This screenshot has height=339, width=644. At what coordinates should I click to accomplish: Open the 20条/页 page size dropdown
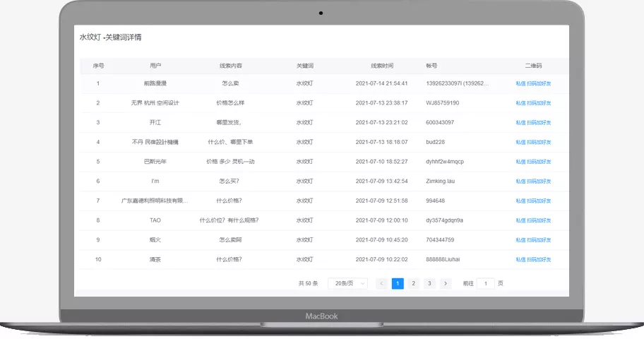(348, 283)
